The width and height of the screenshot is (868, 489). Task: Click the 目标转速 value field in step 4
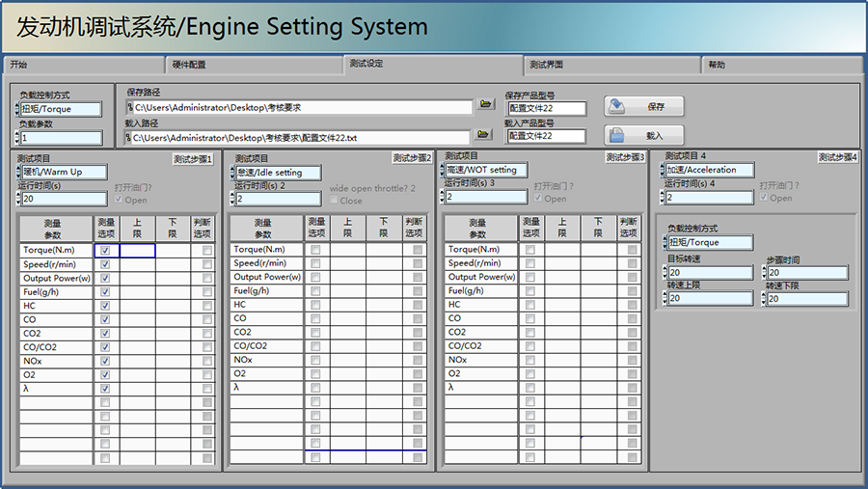(x=709, y=273)
